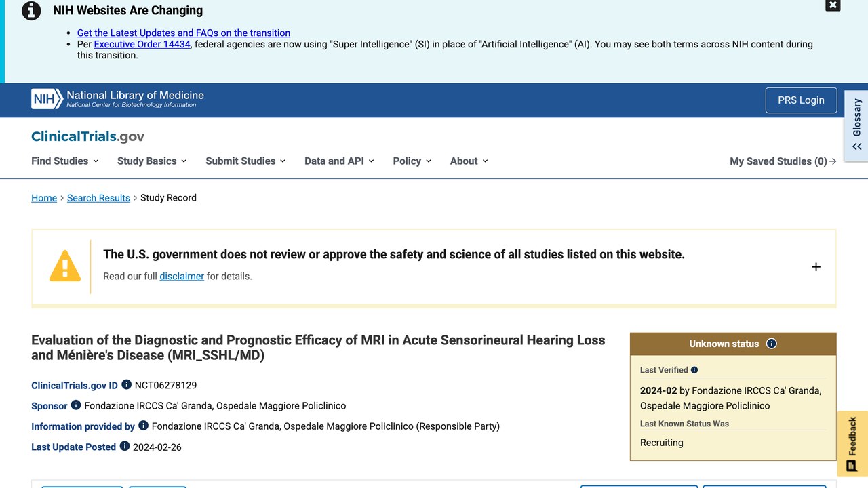Click info icon next to Last Verified
The width and height of the screenshot is (868, 488).
(x=694, y=370)
